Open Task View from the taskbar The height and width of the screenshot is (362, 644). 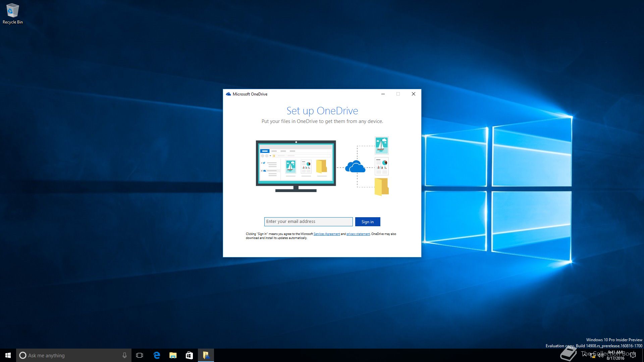click(x=140, y=355)
